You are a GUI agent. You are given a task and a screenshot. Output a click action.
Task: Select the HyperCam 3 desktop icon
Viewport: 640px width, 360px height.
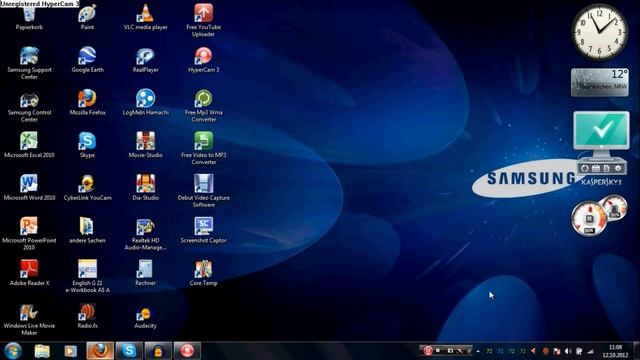(203, 60)
